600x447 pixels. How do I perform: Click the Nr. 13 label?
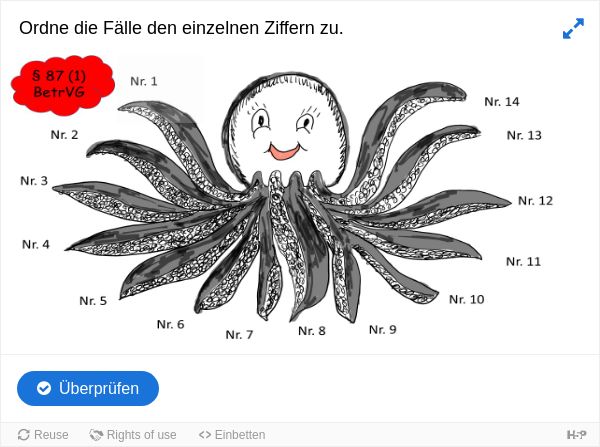pyautogui.click(x=524, y=135)
